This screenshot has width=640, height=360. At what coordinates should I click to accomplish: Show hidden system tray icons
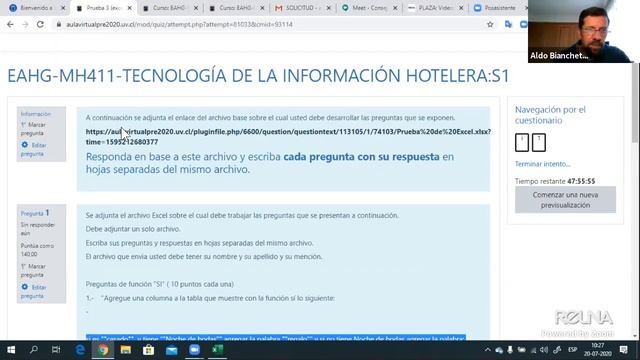coord(487,350)
